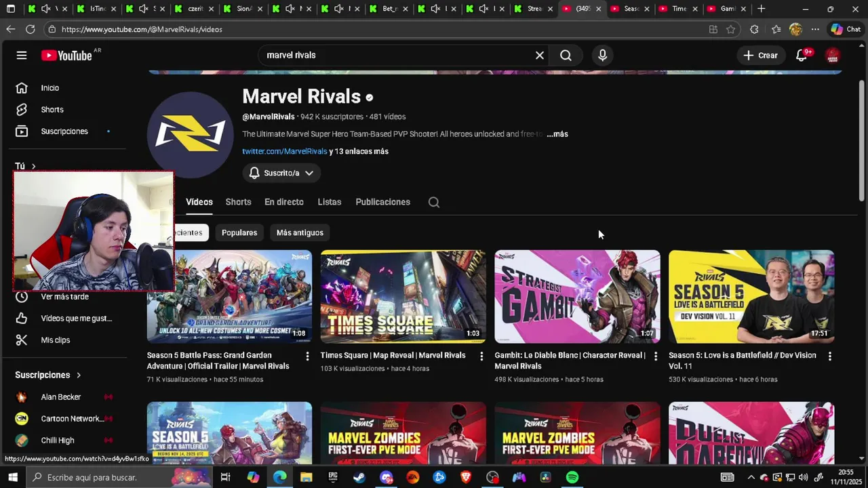Open options for Times Square video
Screen dimensions: 868x488
(x=481, y=356)
